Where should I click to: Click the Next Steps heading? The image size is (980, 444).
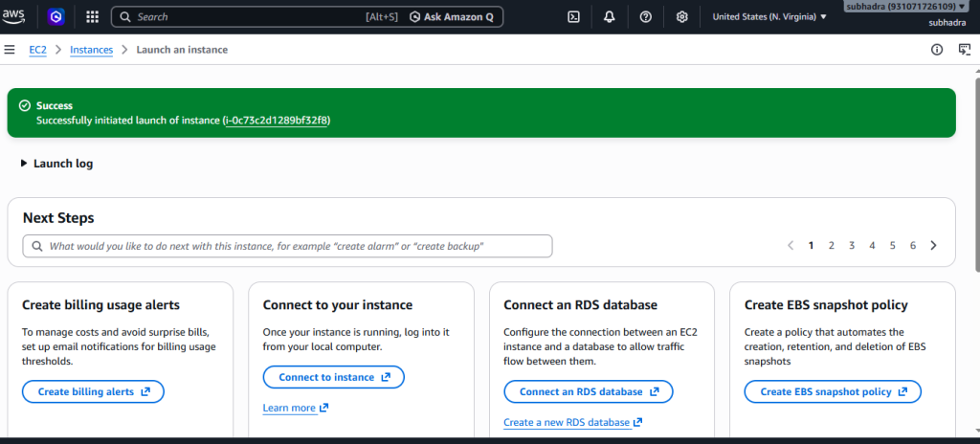click(58, 217)
